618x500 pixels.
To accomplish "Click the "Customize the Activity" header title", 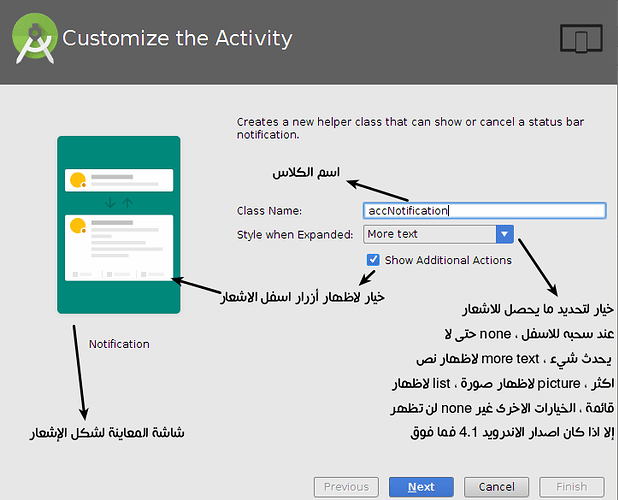I will pos(177,39).
